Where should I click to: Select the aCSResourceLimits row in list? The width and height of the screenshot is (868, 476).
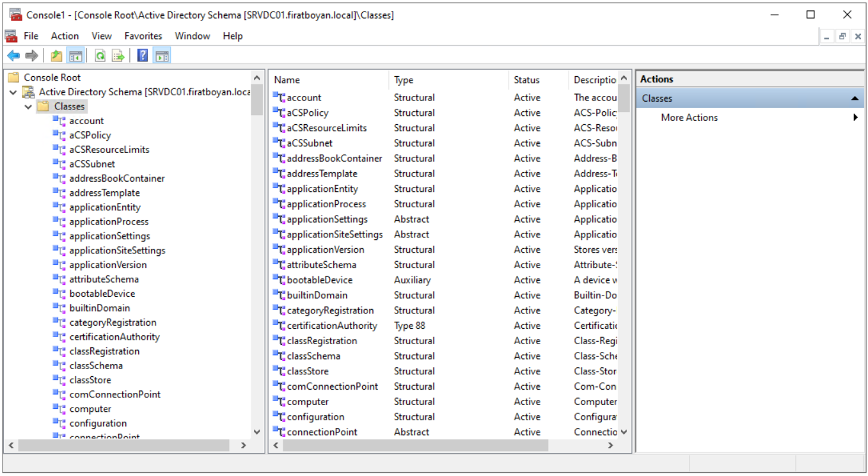(445, 128)
